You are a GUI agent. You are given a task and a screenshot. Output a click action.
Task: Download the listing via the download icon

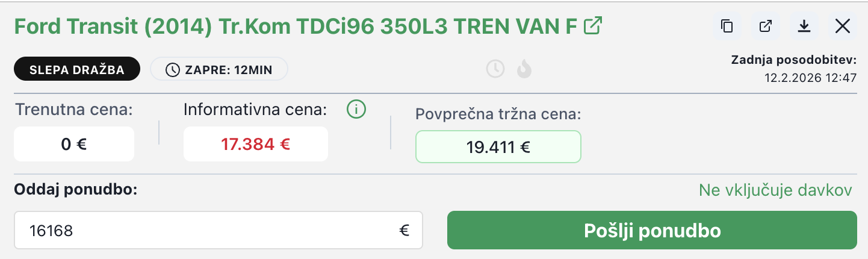[804, 26]
